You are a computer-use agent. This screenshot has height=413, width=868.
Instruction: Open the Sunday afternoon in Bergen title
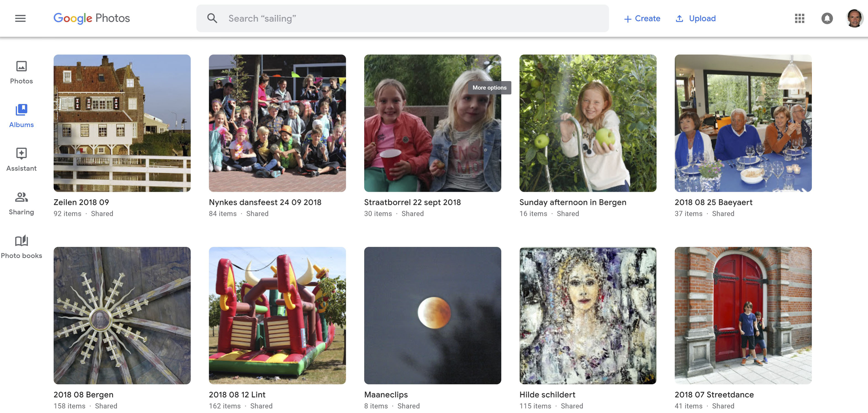[x=573, y=202]
